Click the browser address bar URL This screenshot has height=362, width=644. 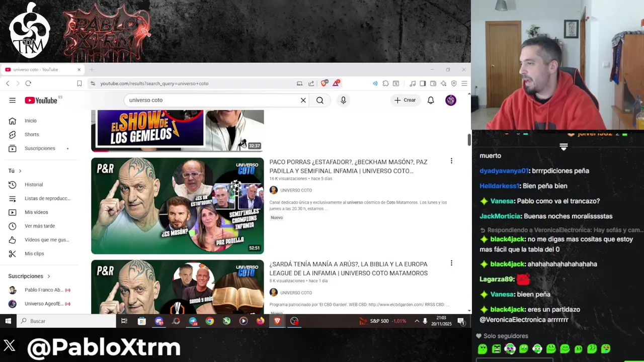click(x=154, y=83)
